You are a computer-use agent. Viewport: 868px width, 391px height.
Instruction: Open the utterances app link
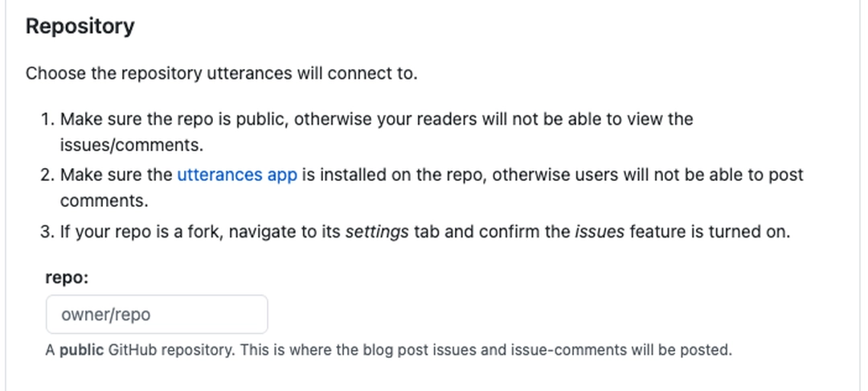tap(237, 175)
